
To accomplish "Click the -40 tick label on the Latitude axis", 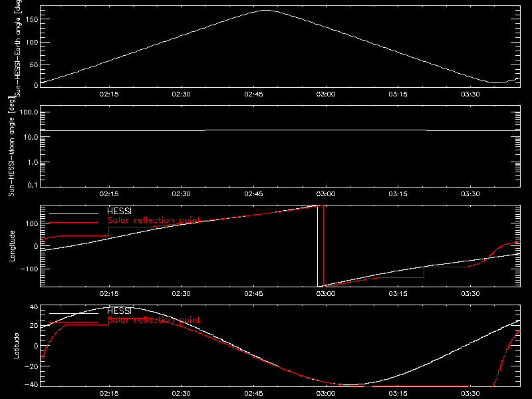I will point(31,385).
